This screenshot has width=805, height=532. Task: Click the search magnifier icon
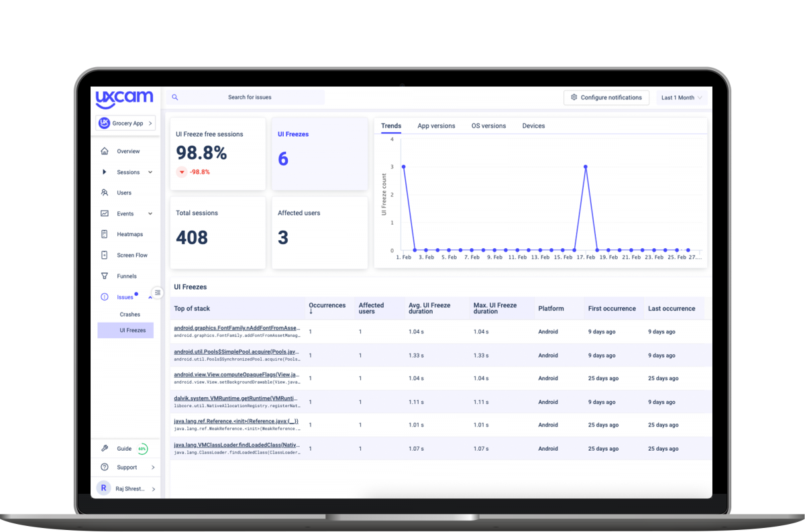pyautogui.click(x=174, y=97)
